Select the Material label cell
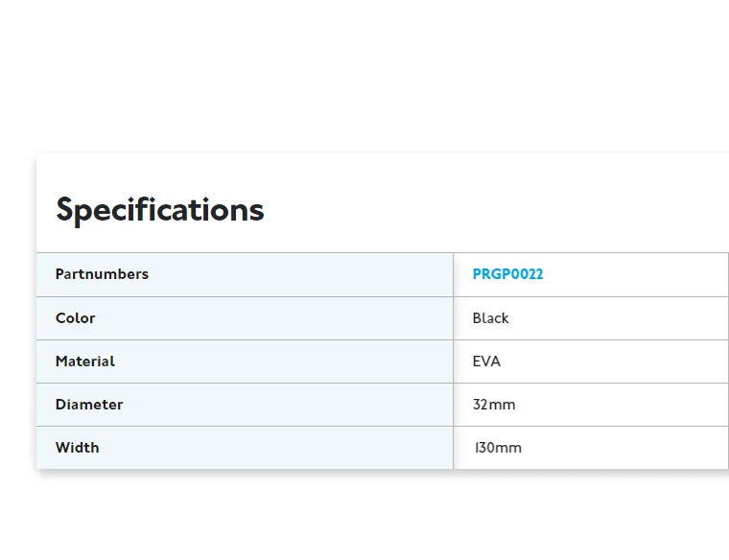The height and width of the screenshot is (560, 729). (x=245, y=362)
